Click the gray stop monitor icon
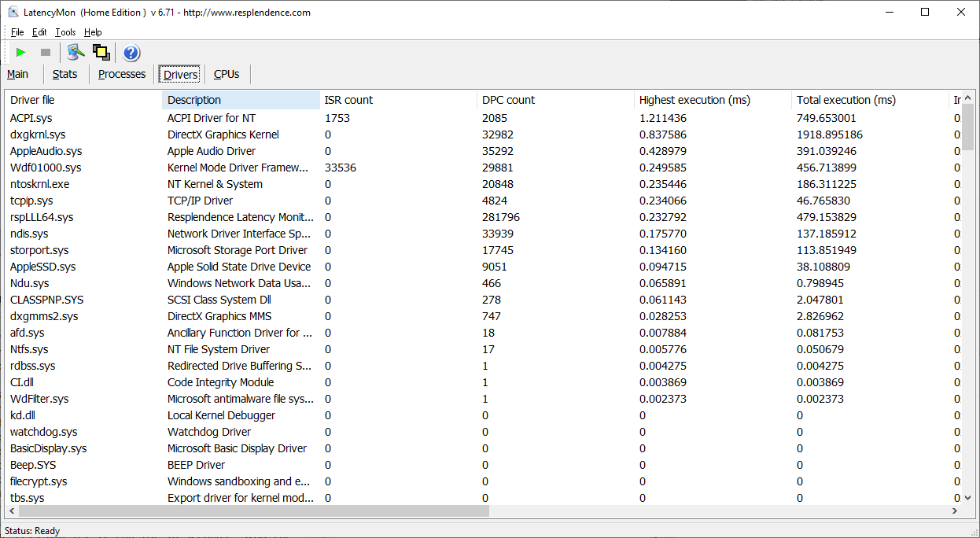The width and height of the screenshot is (980, 538). (46, 53)
